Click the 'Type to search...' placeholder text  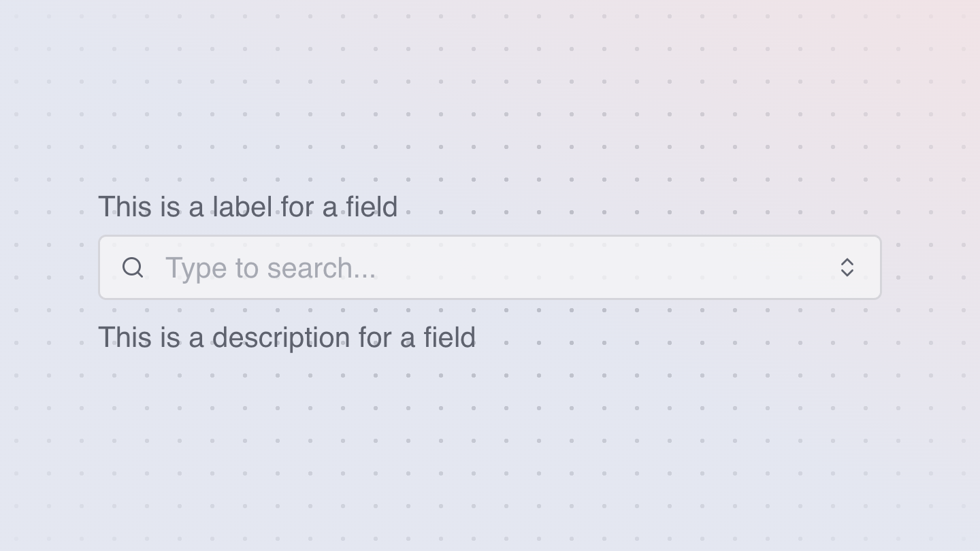point(270,268)
